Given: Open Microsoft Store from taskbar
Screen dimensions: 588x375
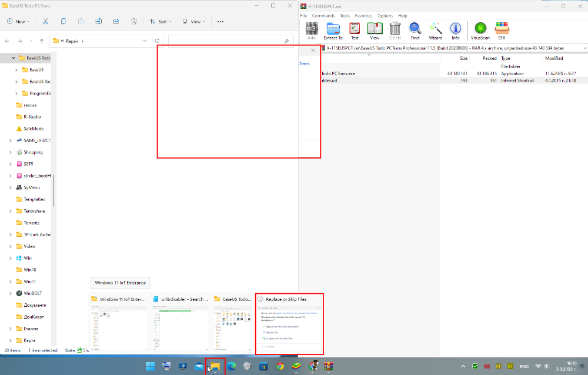Looking at the screenshot, I should (x=263, y=366).
